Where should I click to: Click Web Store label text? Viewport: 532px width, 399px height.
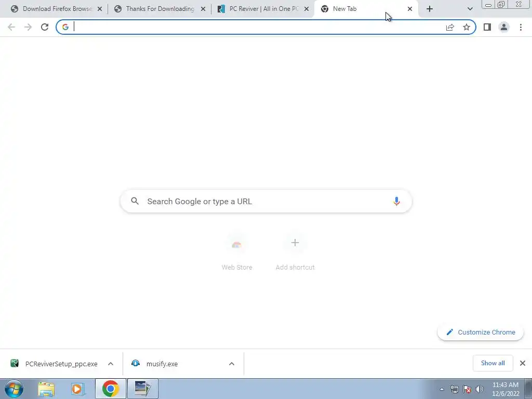[x=237, y=268]
